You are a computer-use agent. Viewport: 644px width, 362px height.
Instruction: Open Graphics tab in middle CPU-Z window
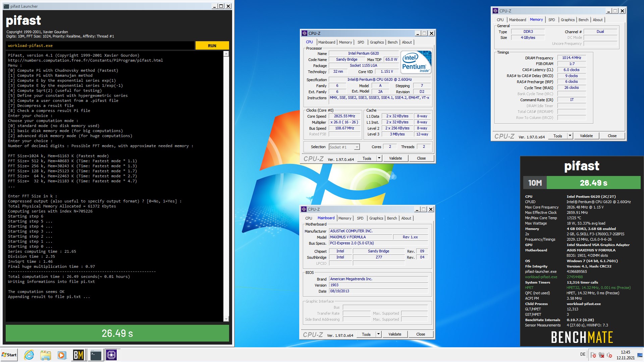click(377, 42)
